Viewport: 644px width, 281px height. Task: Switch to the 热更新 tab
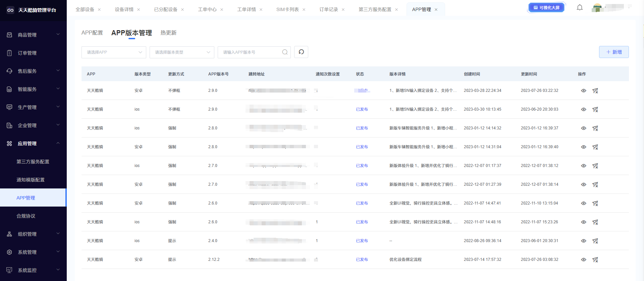tap(168, 33)
